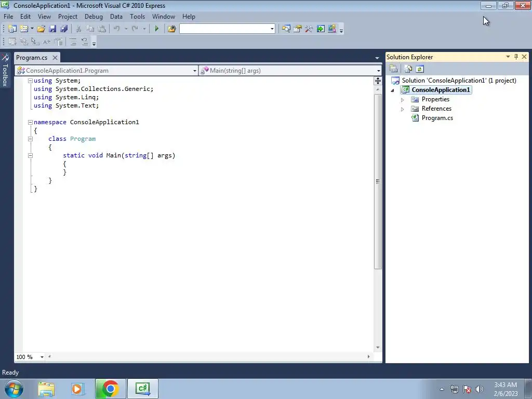
Task: Save Program.cs with the floppy disk icon
Action: (x=52, y=29)
